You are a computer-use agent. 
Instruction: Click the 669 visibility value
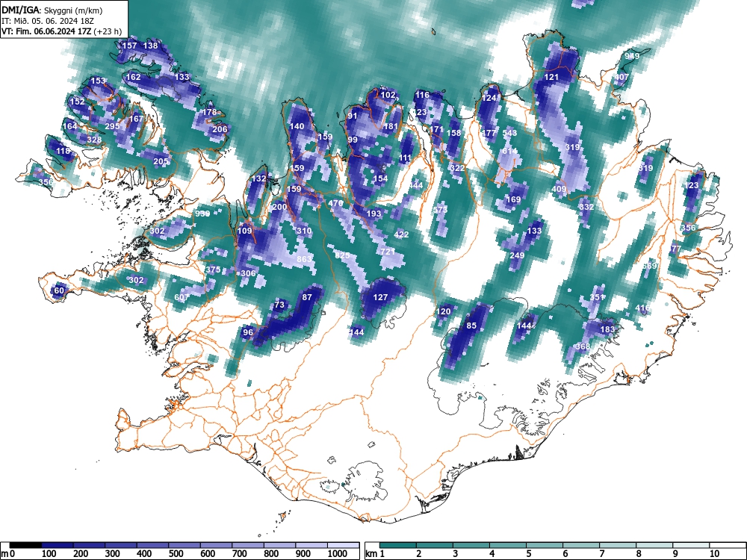[650, 266]
